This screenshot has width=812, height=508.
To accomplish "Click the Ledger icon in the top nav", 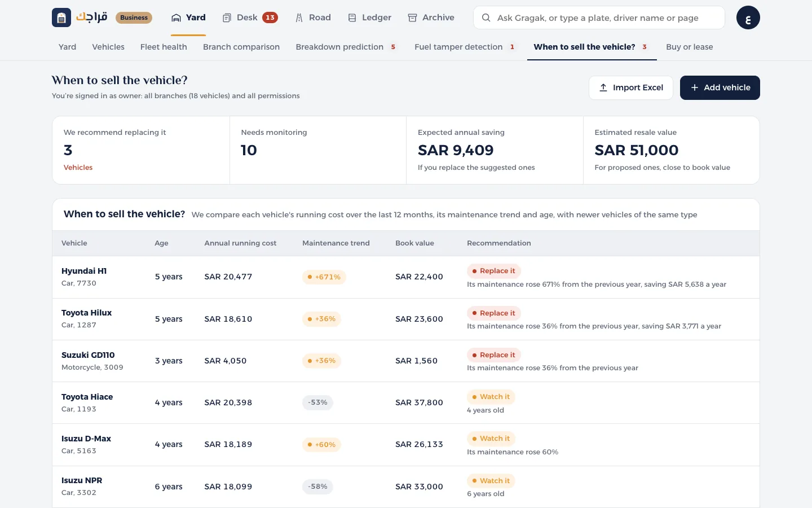I will click(352, 17).
